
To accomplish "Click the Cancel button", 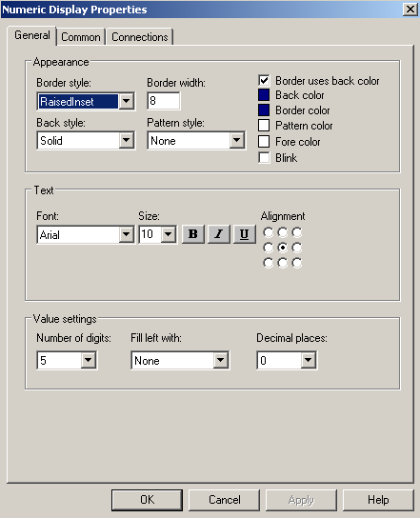I will coord(225,500).
